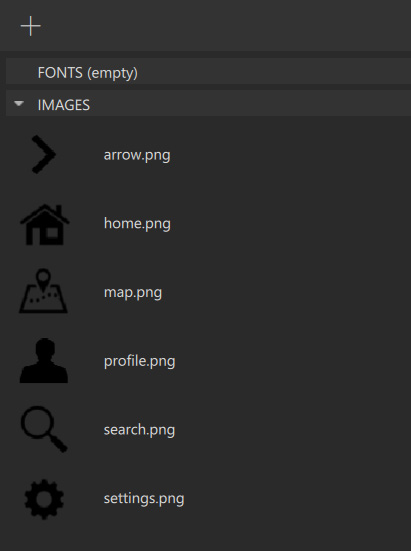Choose the home.png file name
The image size is (411, 551).
[137, 223]
